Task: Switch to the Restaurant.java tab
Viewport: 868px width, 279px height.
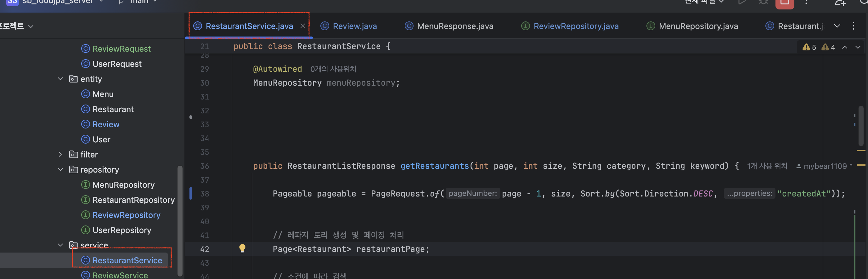Action: tap(795, 26)
